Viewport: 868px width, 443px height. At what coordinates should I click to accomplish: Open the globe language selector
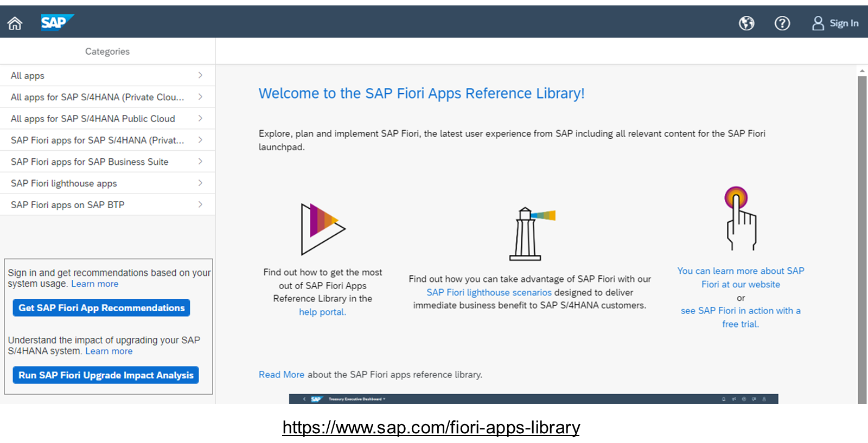tap(746, 23)
